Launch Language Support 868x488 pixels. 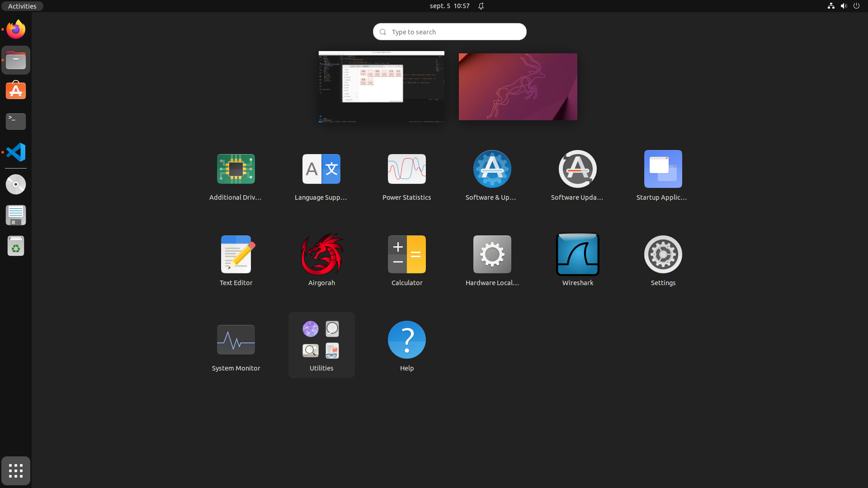(x=321, y=176)
